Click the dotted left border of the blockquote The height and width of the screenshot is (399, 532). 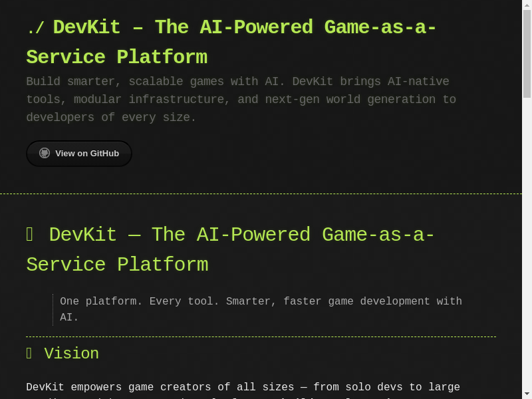[x=53, y=309]
